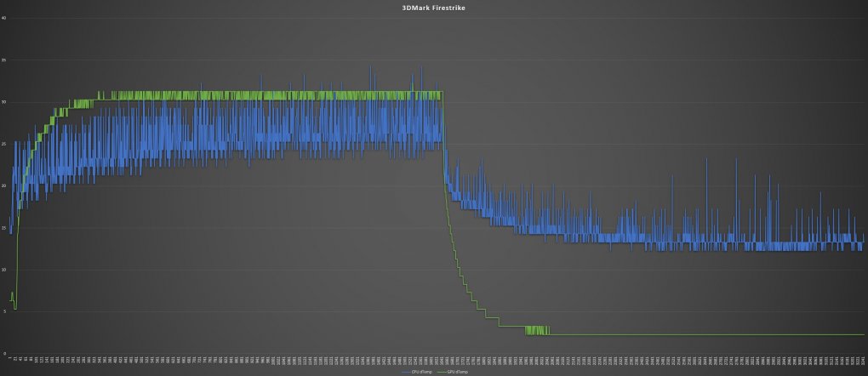Click the 10 label on the vertical axis
Image resolution: width=868 pixels, height=376 pixels.
click(x=4, y=270)
